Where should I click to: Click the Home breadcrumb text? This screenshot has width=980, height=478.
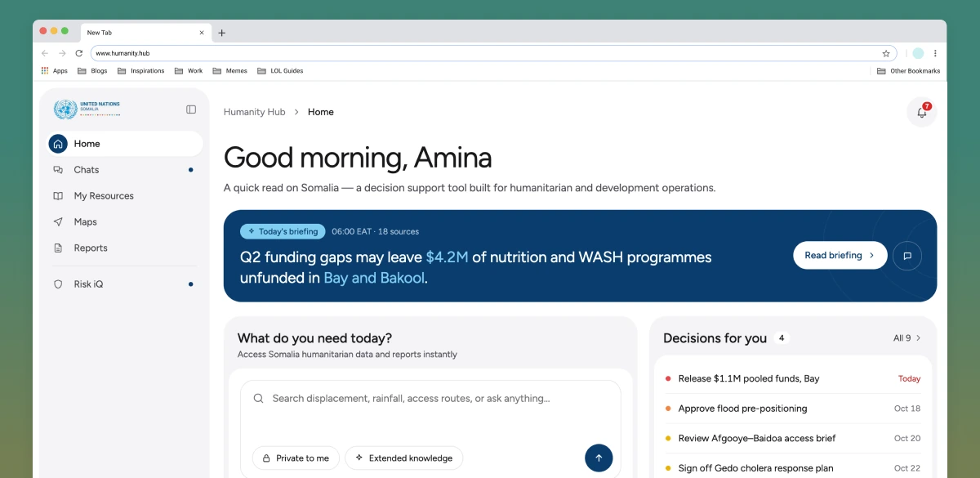[321, 112]
